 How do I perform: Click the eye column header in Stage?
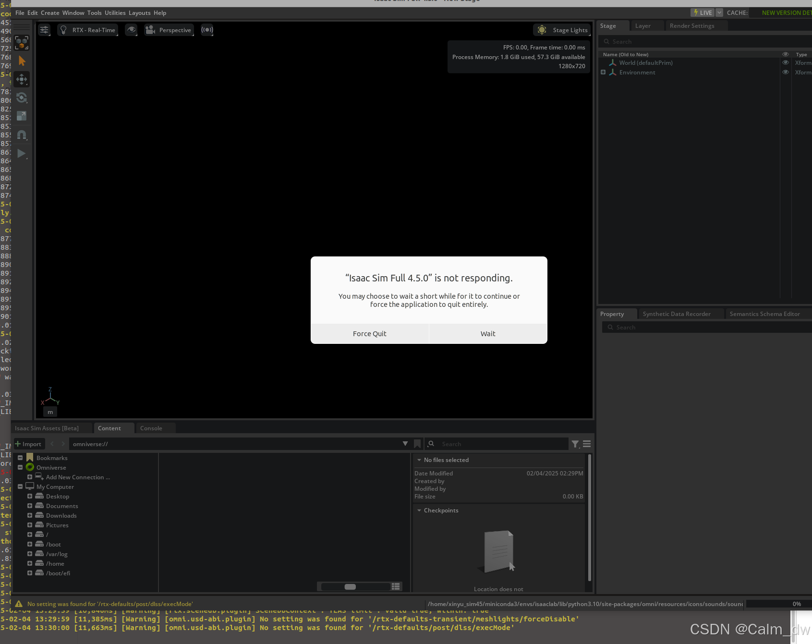pyautogui.click(x=786, y=54)
